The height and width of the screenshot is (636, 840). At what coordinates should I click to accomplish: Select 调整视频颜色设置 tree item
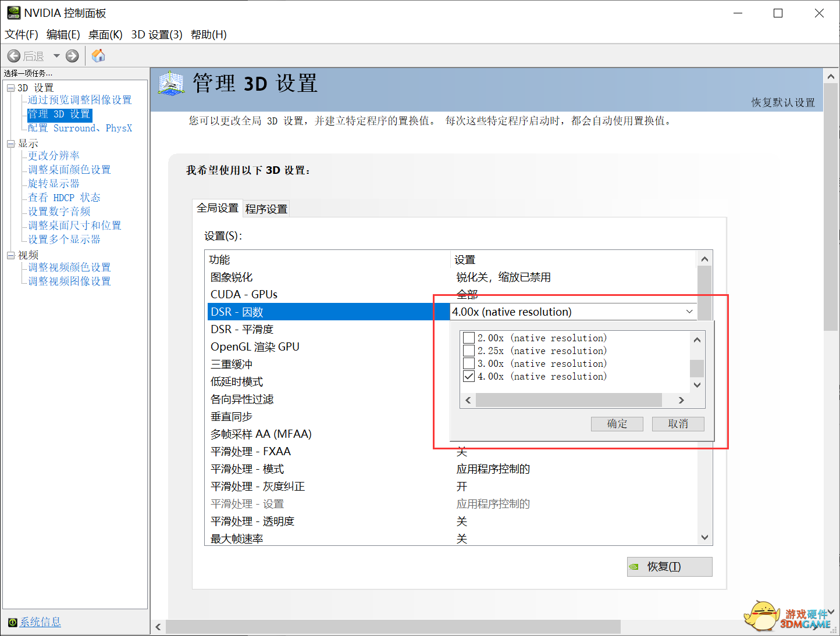[x=69, y=267]
